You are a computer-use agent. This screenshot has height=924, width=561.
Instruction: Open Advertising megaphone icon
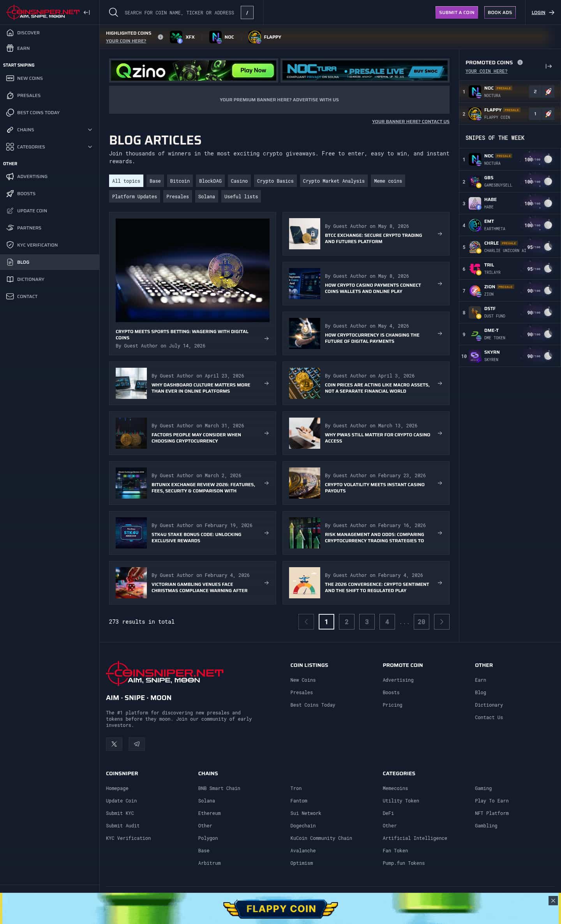[x=10, y=176]
